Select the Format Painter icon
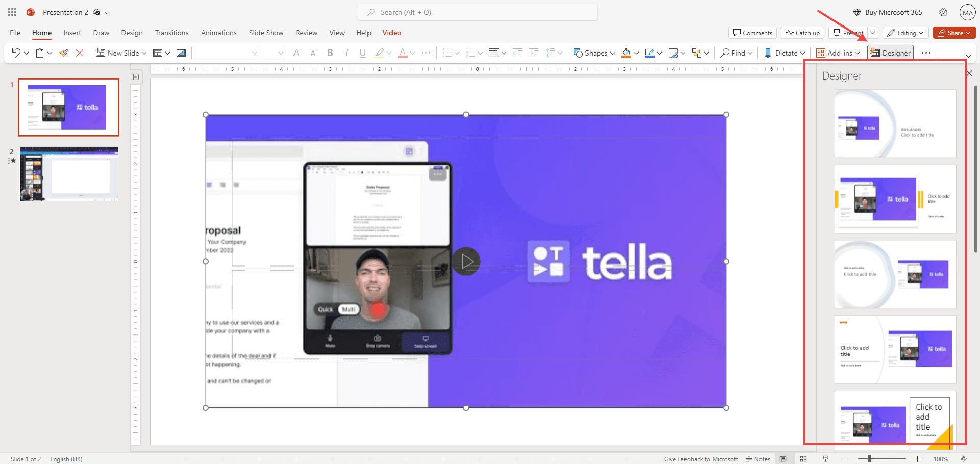 [64, 53]
